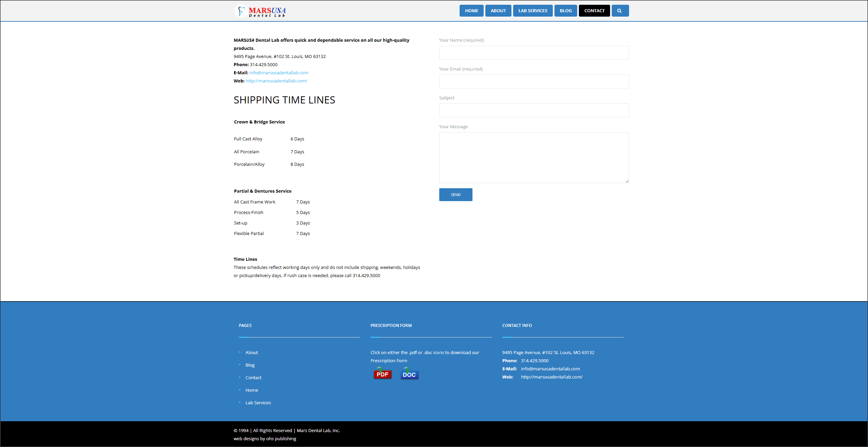This screenshot has width=868, height=447.
Task: Go to HOME in the navigation bar
Action: point(471,11)
